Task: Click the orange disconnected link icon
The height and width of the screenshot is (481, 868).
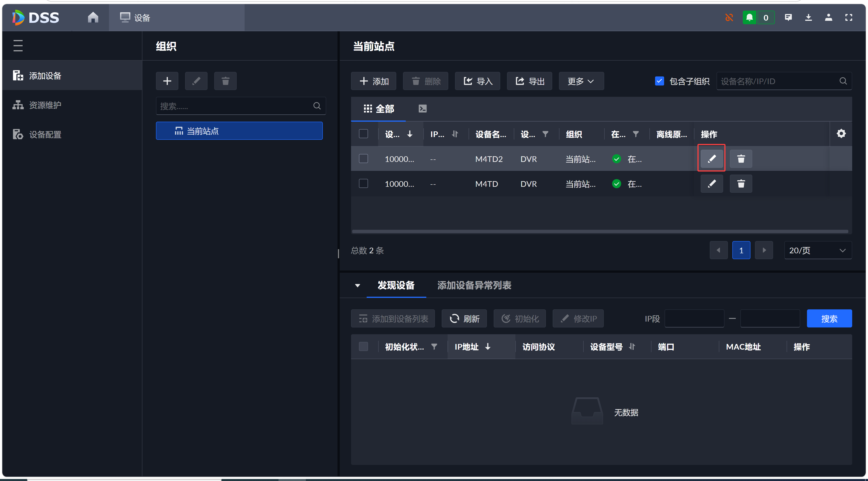Action: [x=729, y=18]
